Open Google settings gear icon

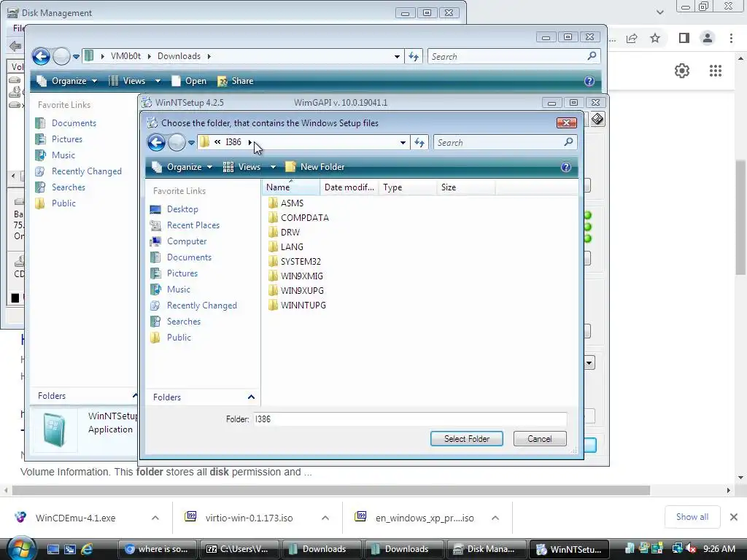(682, 71)
